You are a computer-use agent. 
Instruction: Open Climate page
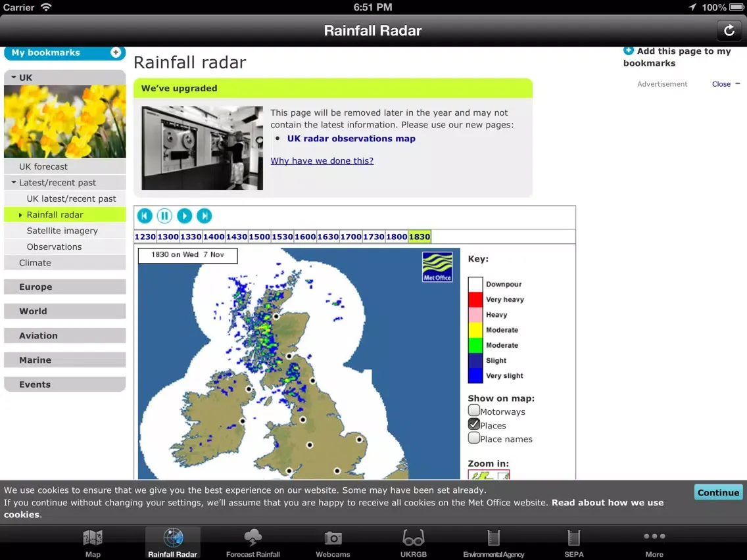click(65, 262)
